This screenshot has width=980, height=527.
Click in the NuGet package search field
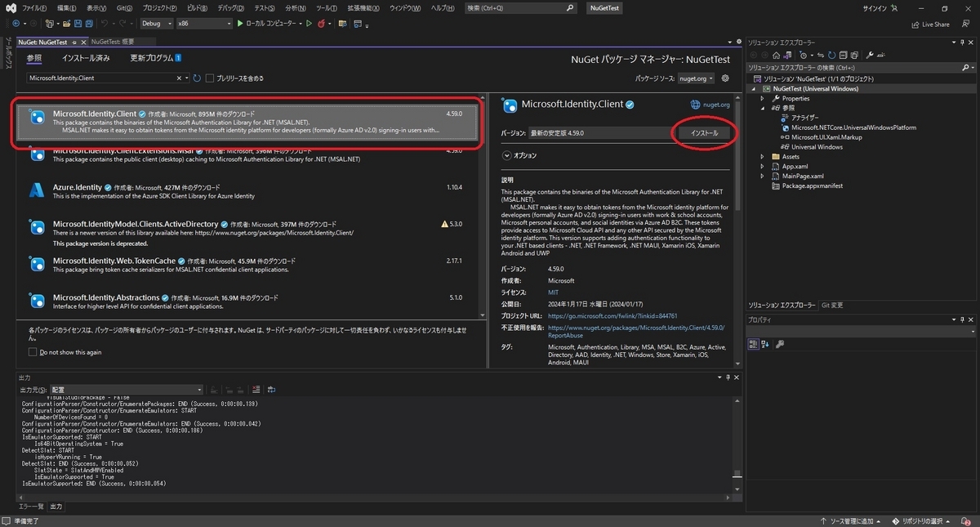point(101,78)
